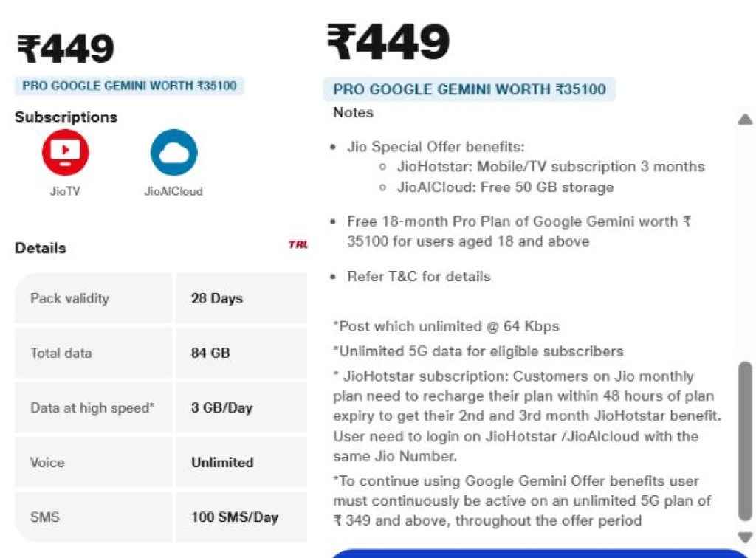Collapse the Notes section

[x=353, y=112]
